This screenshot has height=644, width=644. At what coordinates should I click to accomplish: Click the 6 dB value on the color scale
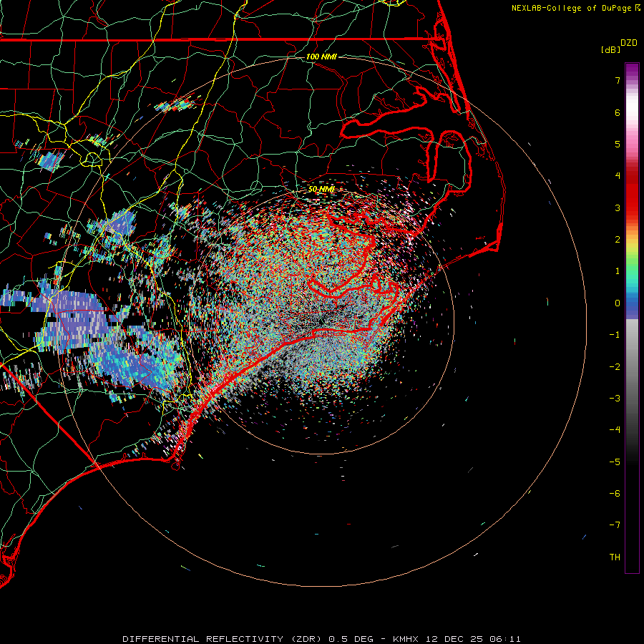pos(618,112)
